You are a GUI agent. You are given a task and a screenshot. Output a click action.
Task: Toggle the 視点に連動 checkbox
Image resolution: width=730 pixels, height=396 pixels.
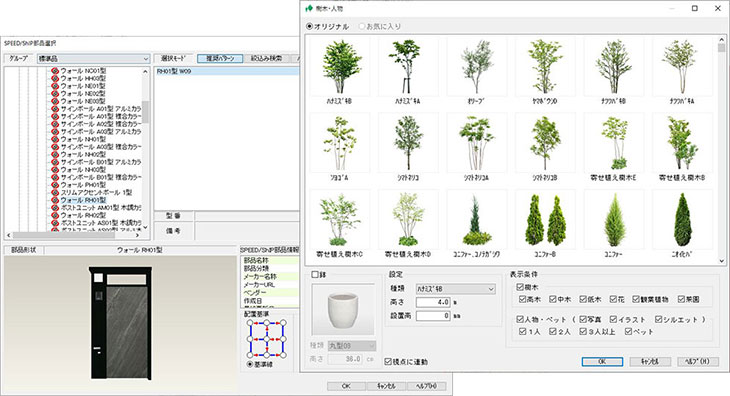pyautogui.click(x=388, y=362)
